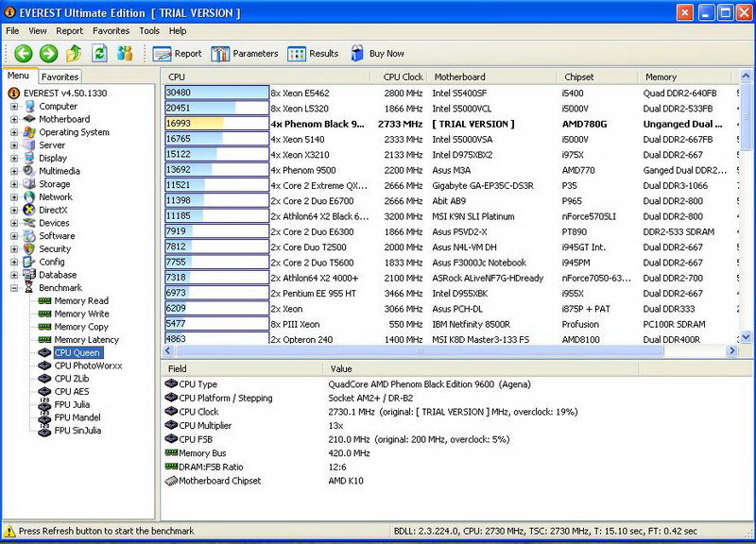Switch to the Favorites tab
756x544 pixels.
[60, 76]
